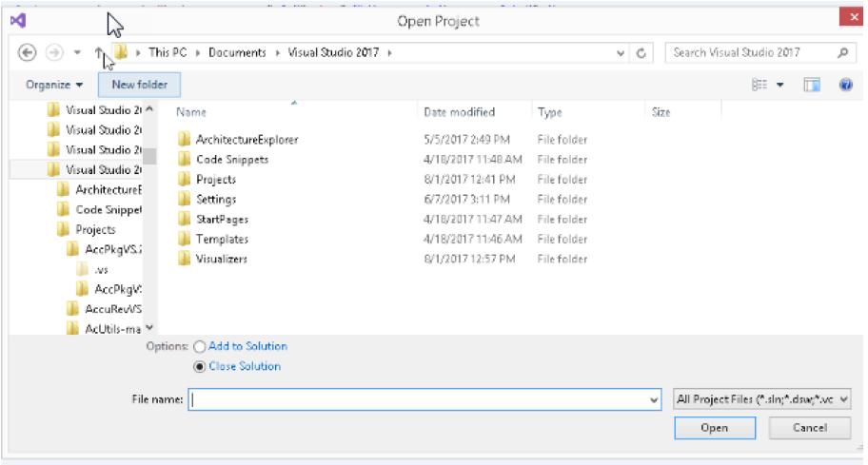The height and width of the screenshot is (465, 868).
Task: Click the Open button
Action: pos(714,428)
